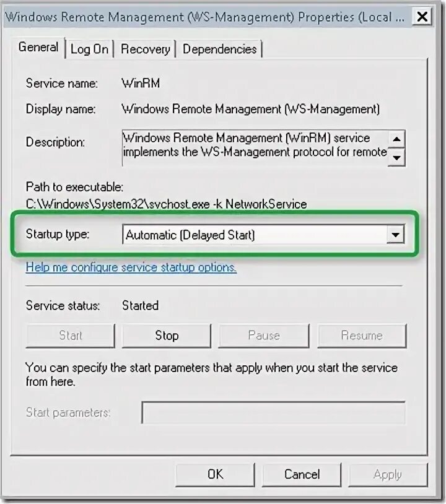Viewport: 446px width, 504px height.
Task: Click into the Start parameters field
Action: coord(273,412)
